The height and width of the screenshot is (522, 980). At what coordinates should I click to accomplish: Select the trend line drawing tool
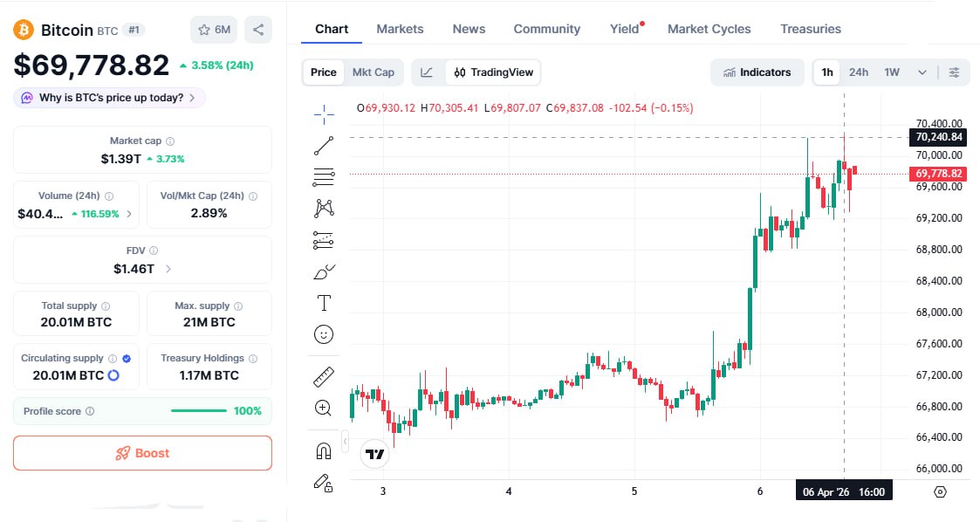pos(324,146)
